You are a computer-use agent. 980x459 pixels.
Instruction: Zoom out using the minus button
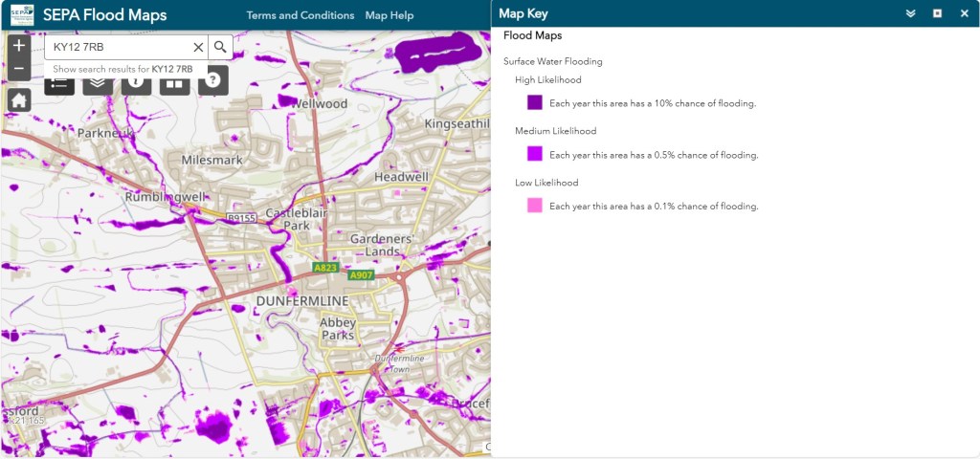pos(19,70)
